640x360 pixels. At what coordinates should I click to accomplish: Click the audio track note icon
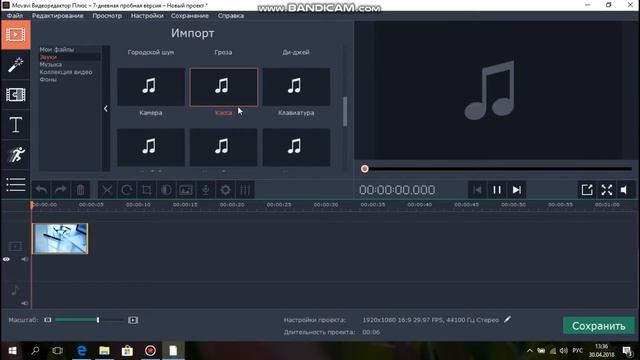click(x=15, y=290)
